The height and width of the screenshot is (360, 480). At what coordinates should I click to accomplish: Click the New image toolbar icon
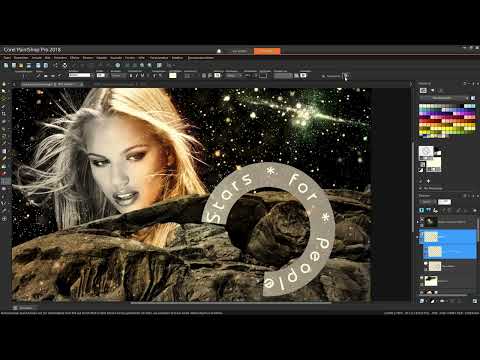tap(6, 65)
